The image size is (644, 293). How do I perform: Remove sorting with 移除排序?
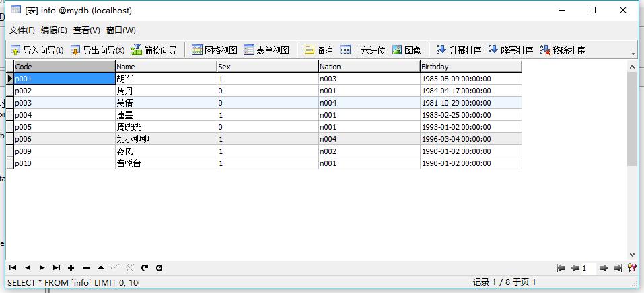(x=563, y=50)
